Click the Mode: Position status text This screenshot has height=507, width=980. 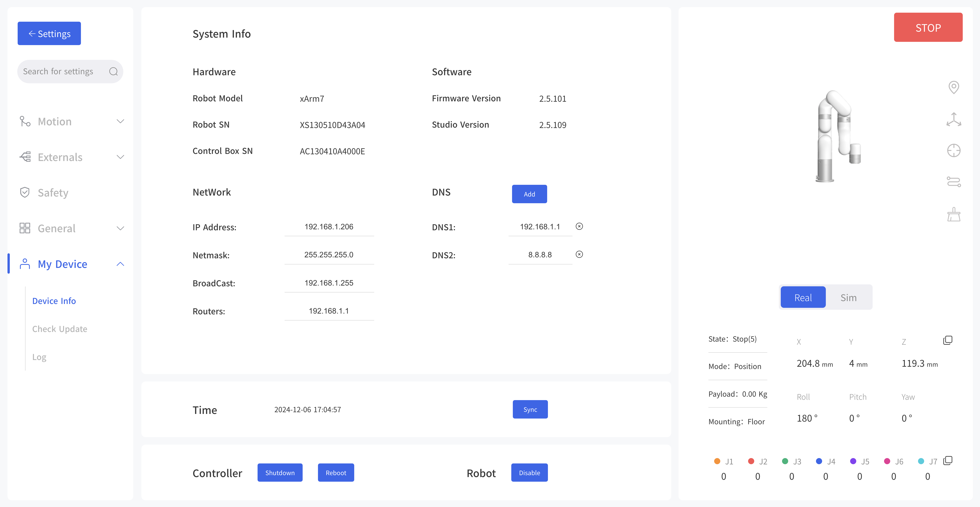pos(735,366)
